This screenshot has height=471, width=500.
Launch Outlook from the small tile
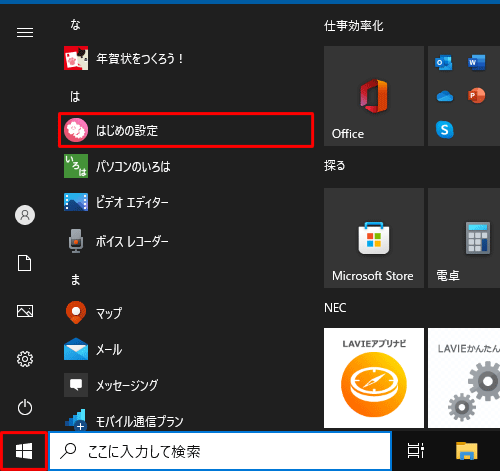(x=444, y=62)
